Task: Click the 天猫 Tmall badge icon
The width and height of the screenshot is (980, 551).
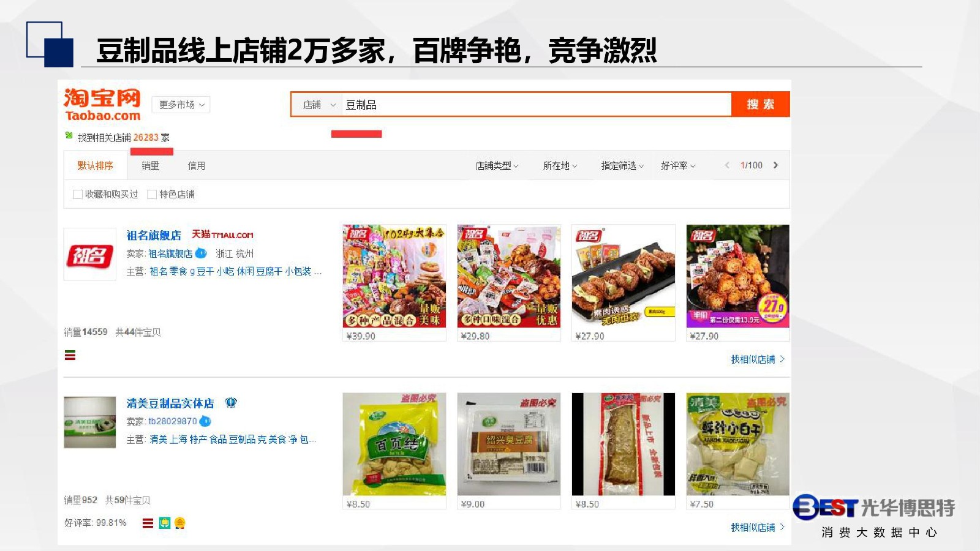Action: (222, 234)
